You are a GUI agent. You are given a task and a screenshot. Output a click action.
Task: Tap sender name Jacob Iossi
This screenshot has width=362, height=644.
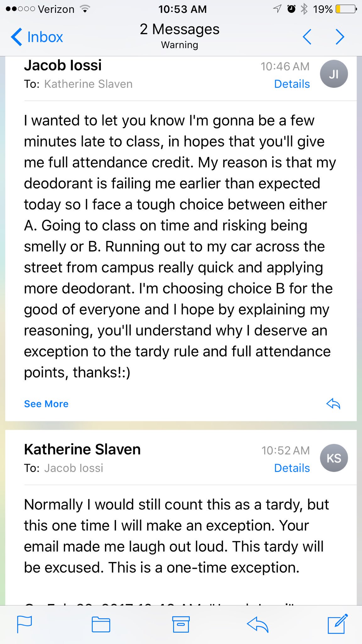coord(63,65)
